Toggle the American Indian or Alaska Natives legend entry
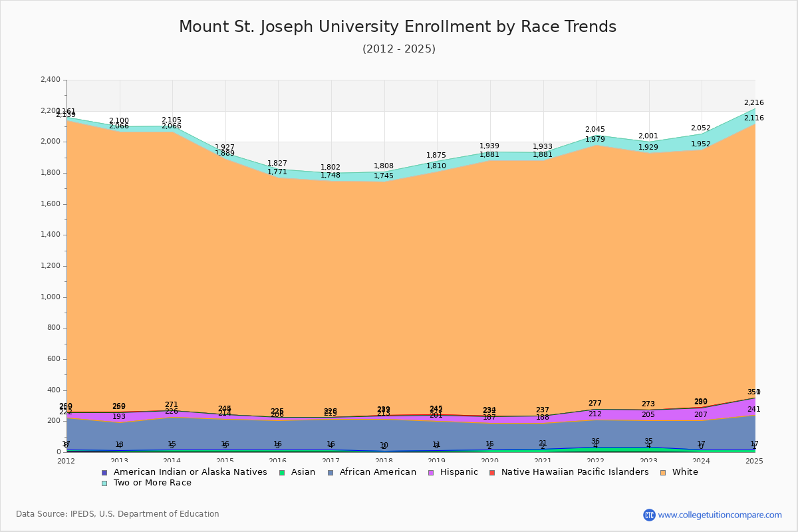 click(x=190, y=472)
